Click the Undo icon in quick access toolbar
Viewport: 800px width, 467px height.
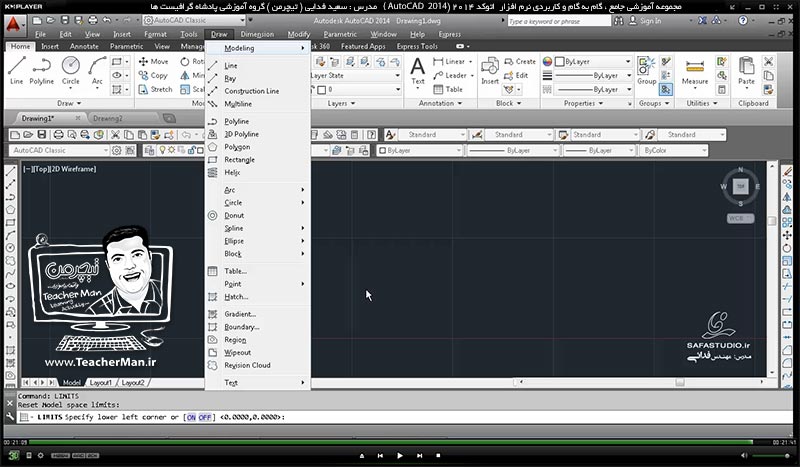pyautogui.click(x=106, y=20)
